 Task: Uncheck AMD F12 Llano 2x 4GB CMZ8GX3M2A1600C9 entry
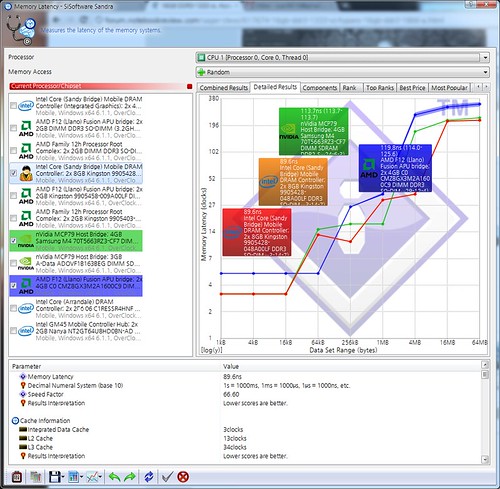click(x=13, y=285)
